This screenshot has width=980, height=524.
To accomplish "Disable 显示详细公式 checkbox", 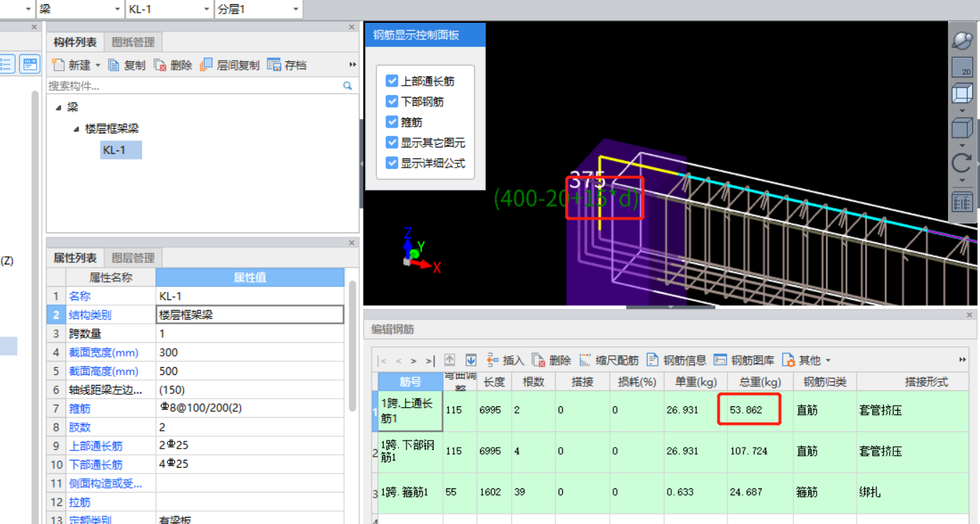I will 392,163.
